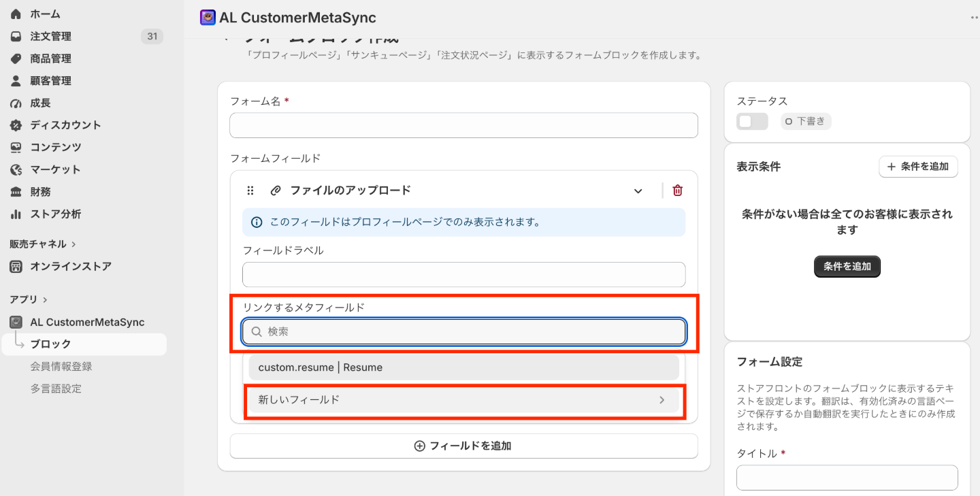Collapse the ファイルのアップロード field chevron

[x=638, y=191]
